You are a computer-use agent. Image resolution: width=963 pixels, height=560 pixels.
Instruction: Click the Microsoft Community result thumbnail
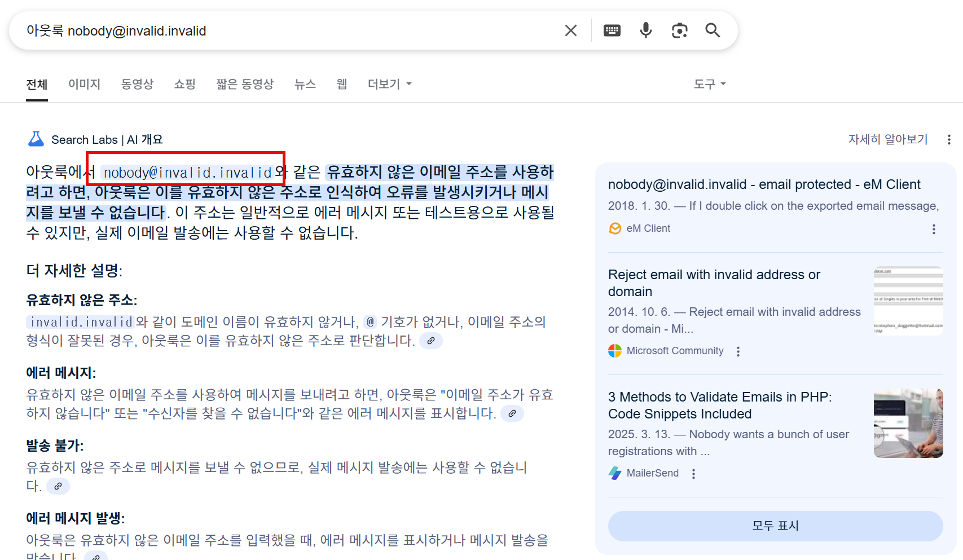(x=908, y=301)
